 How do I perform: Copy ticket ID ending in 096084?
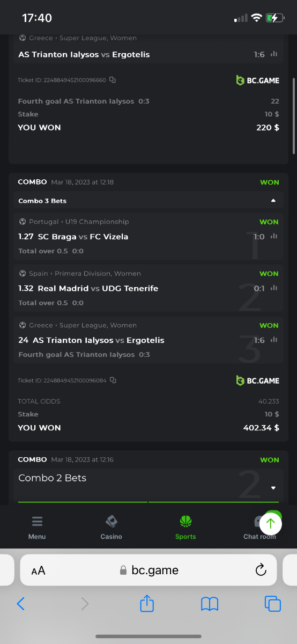(x=113, y=380)
